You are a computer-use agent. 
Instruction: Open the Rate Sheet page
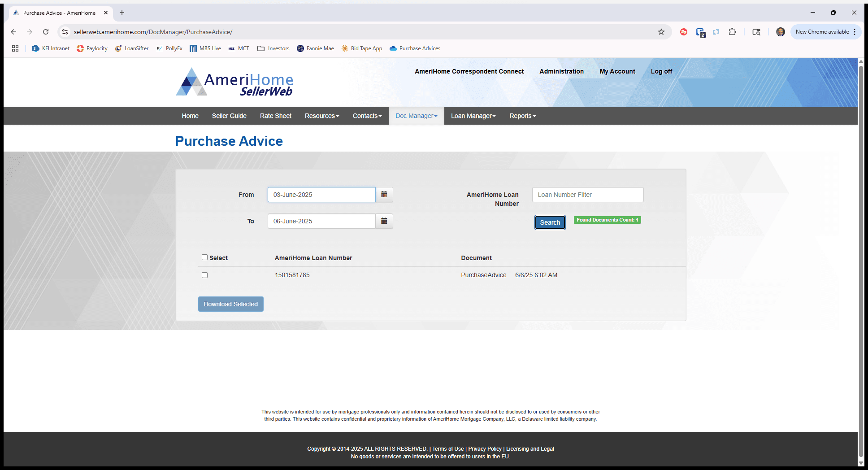pos(276,116)
